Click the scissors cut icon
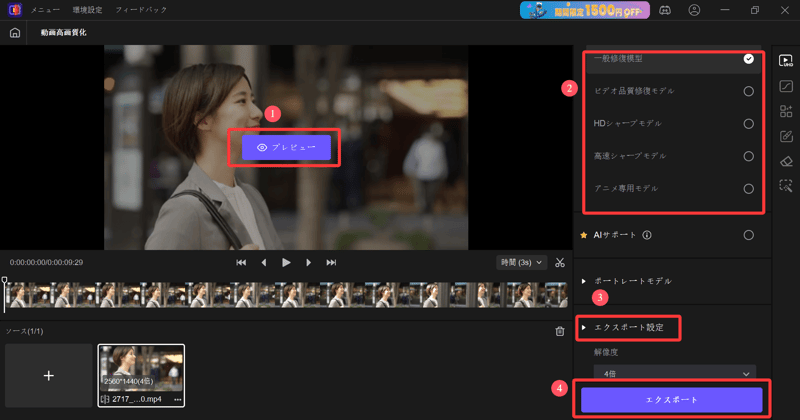800x420 pixels. (x=560, y=263)
